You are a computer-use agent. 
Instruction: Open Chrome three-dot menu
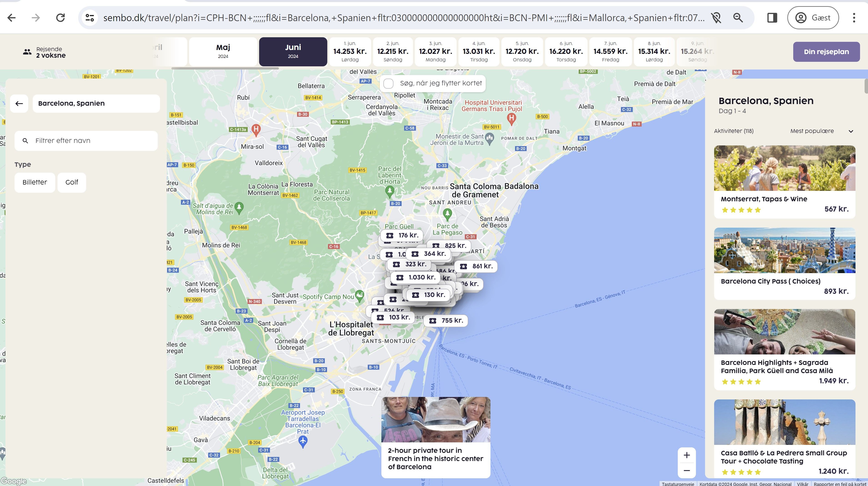coord(853,18)
